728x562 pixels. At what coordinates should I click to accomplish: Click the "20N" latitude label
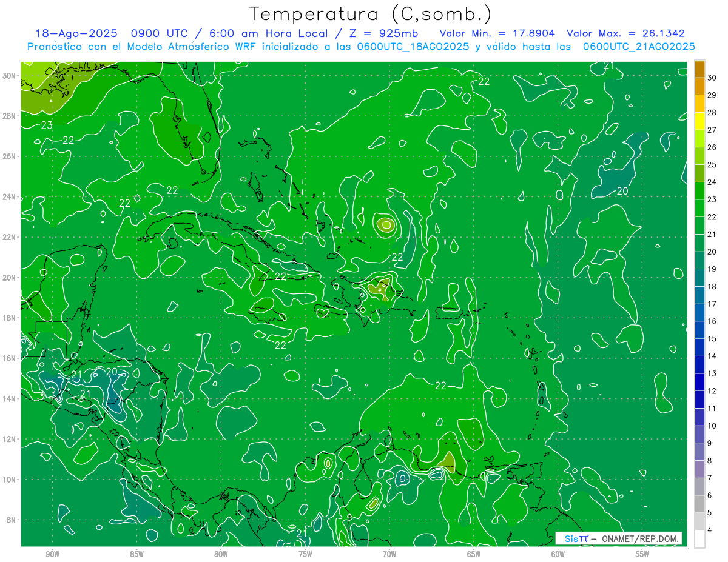[x=10, y=277]
